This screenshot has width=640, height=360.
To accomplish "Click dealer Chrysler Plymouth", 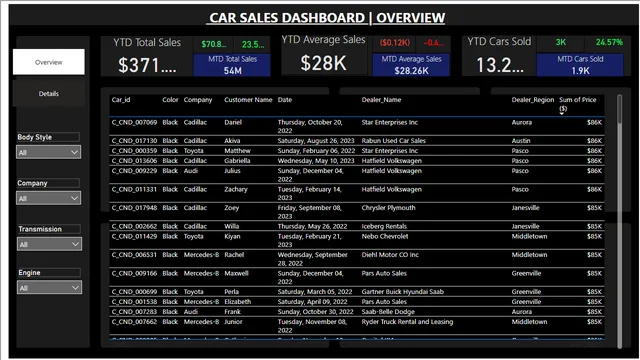I will click(388, 208).
